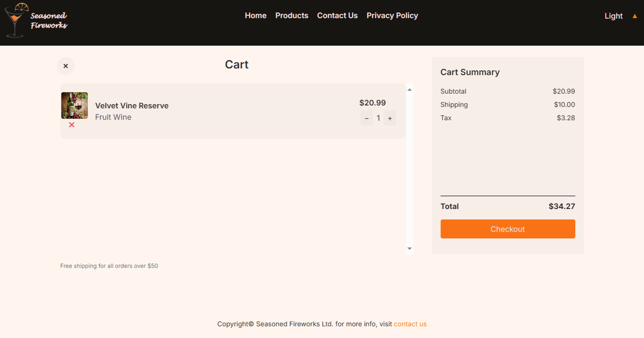Click the cart list scroll-up arrow
This screenshot has width=644, height=338.
point(410,90)
